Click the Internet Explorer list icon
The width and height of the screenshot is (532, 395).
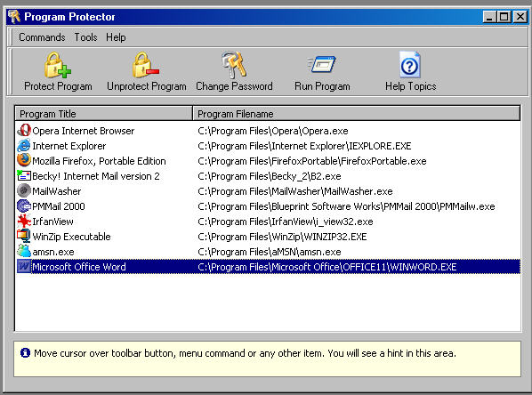pos(24,146)
